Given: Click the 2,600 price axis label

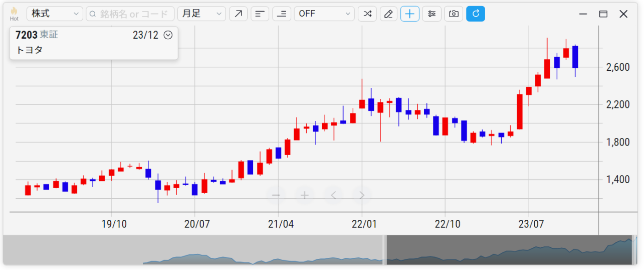Looking at the screenshot, I should pos(617,67).
